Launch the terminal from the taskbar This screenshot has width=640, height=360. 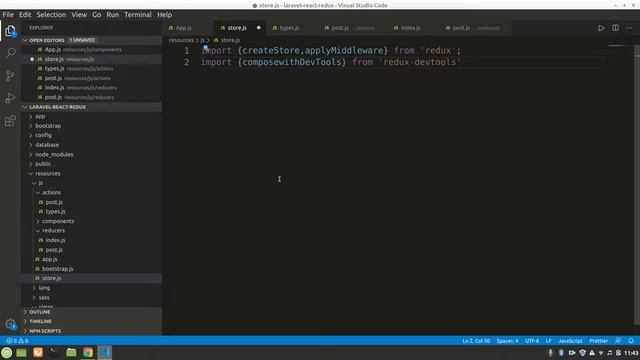pos(54,352)
